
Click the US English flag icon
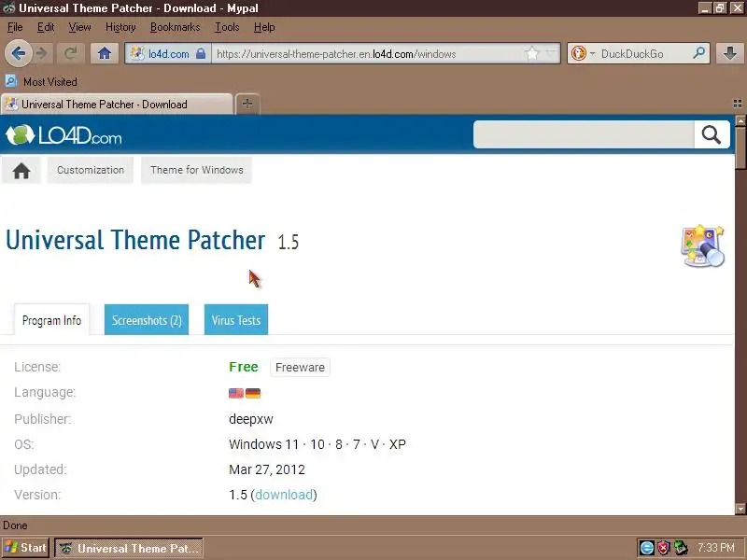click(236, 393)
